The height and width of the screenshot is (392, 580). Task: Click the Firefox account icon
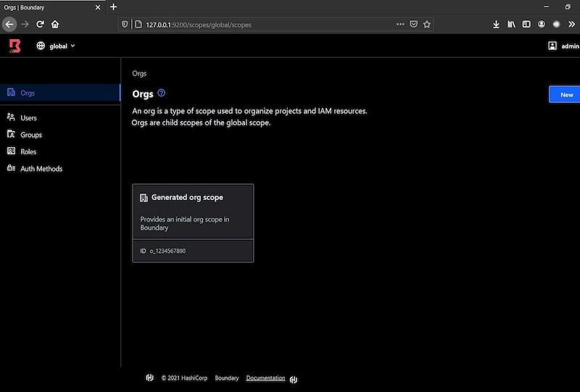tap(542, 25)
